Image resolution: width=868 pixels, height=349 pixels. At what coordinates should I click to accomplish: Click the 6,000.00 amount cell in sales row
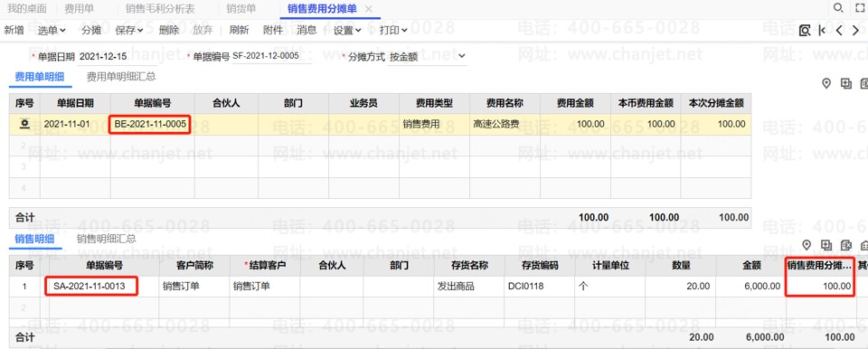750,287
